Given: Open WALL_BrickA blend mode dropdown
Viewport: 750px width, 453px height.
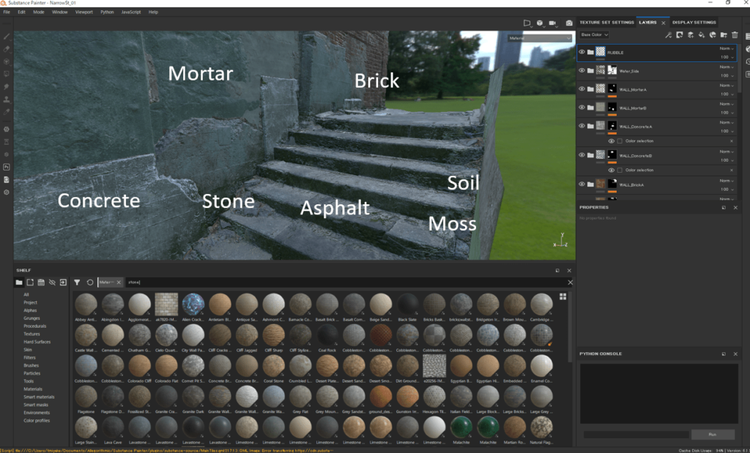Looking at the screenshot, I should [x=727, y=181].
